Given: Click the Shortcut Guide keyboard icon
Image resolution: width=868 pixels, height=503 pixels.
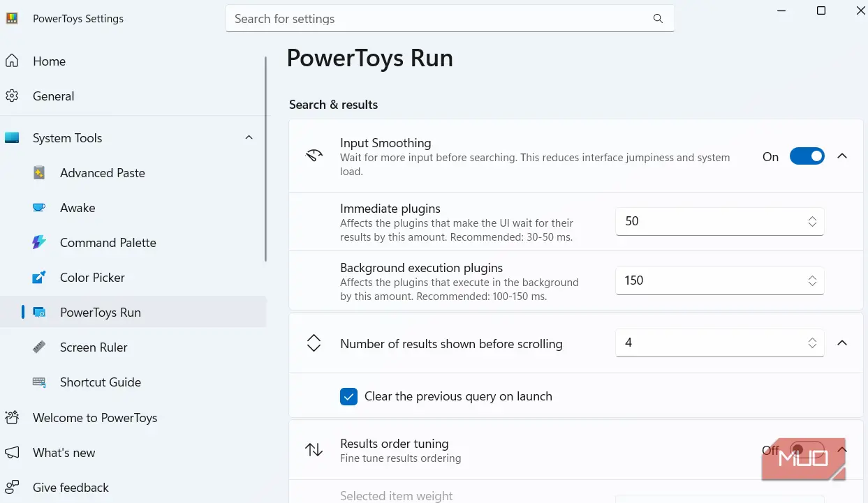Looking at the screenshot, I should [39, 382].
